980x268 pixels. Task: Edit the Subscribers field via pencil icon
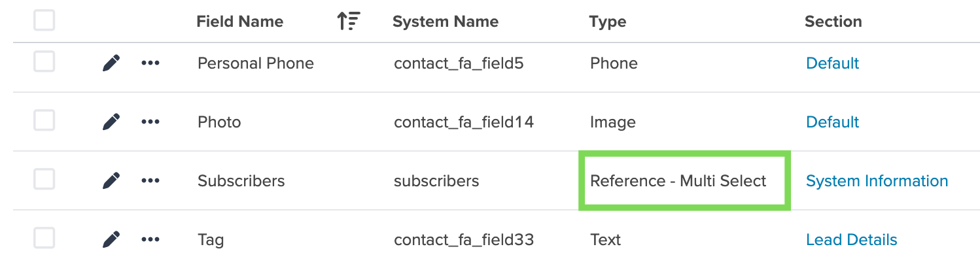(111, 181)
